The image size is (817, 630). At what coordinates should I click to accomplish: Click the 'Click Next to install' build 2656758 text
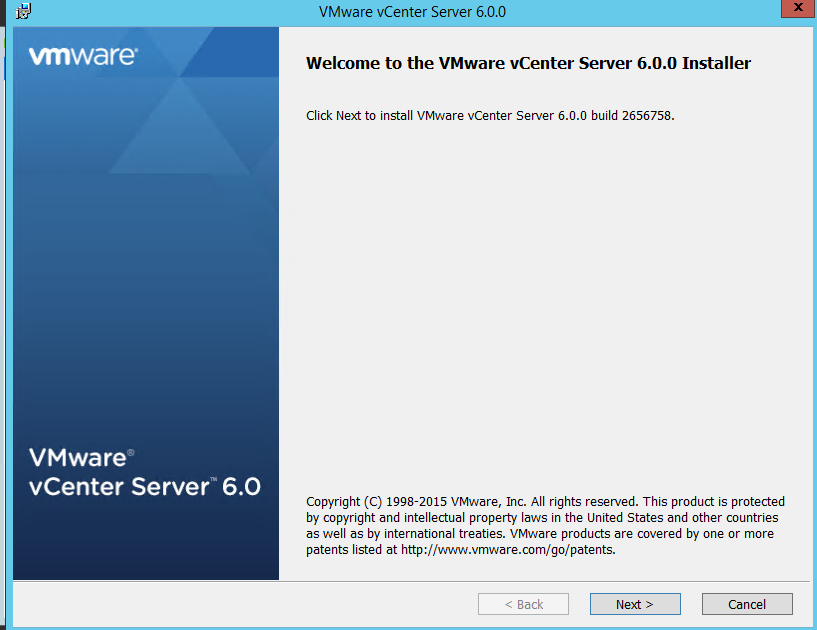490,116
